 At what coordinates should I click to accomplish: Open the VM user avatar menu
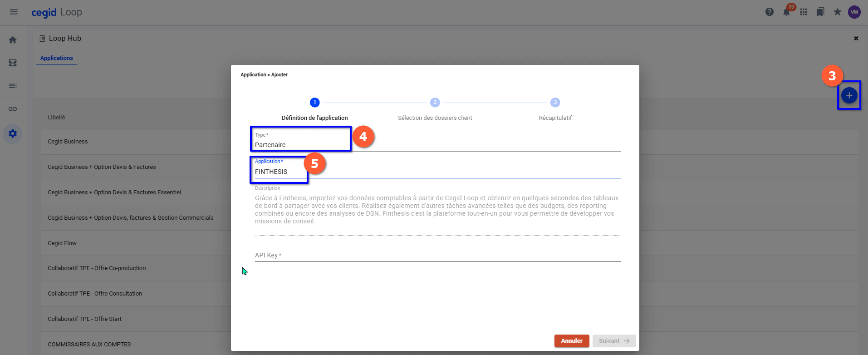point(854,12)
